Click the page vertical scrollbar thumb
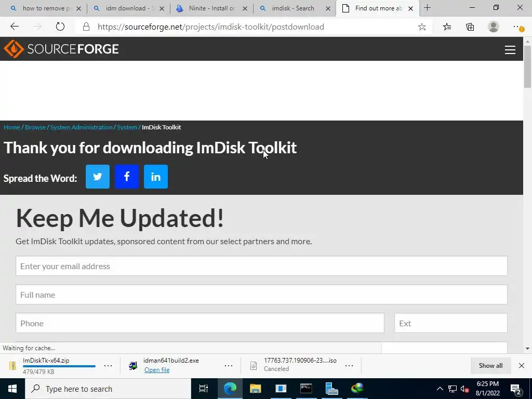Viewport: 532px width, 399px height. [x=527, y=66]
